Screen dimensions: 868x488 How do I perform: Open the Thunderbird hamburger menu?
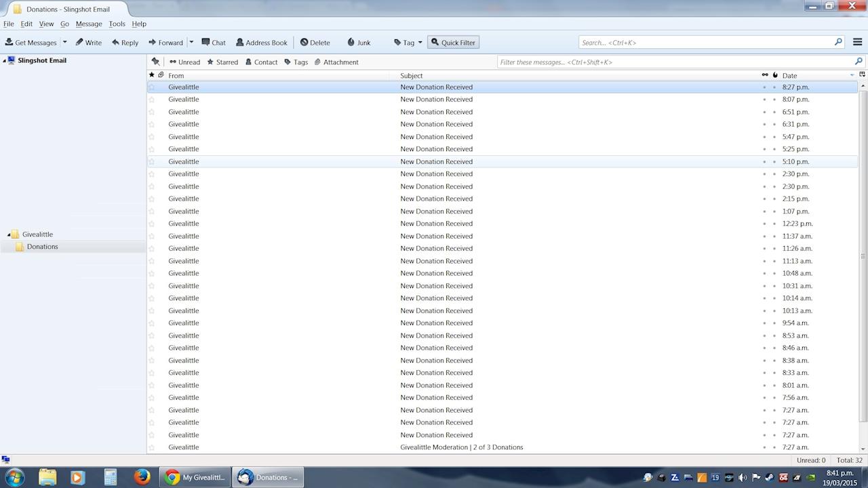click(x=857, y=42)
